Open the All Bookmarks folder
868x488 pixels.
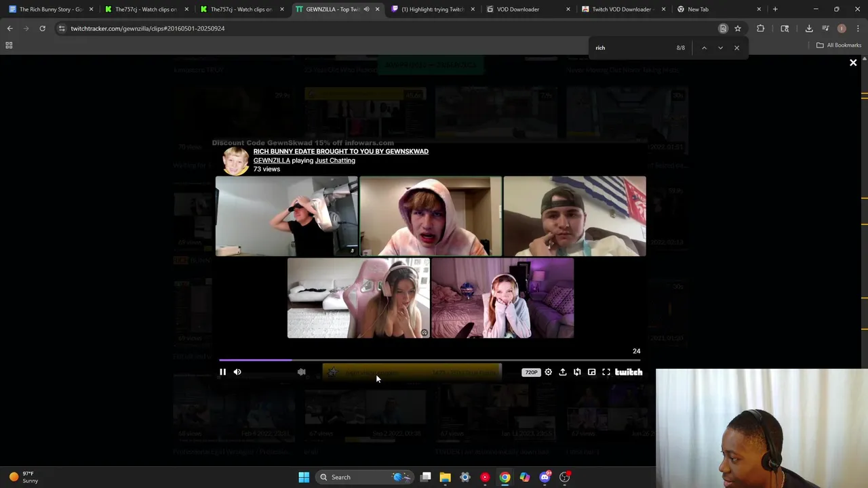pyautogui.click(x=839, y=45)
